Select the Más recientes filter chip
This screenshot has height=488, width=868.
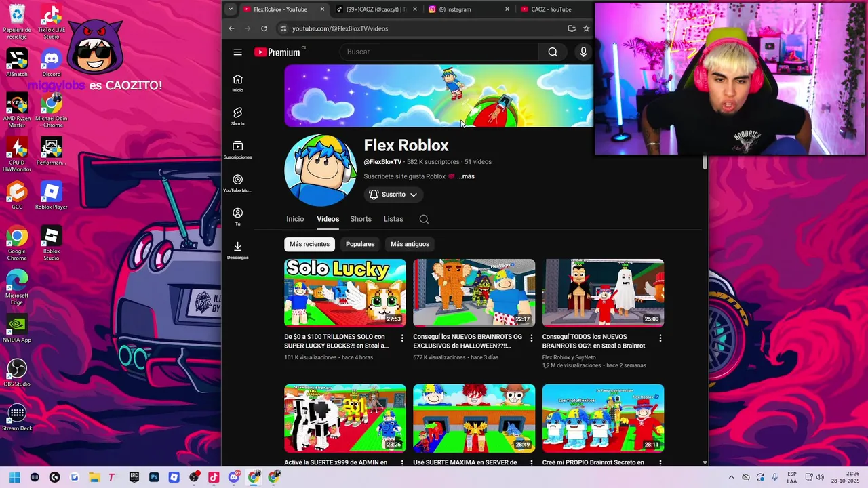click(309, 244)
